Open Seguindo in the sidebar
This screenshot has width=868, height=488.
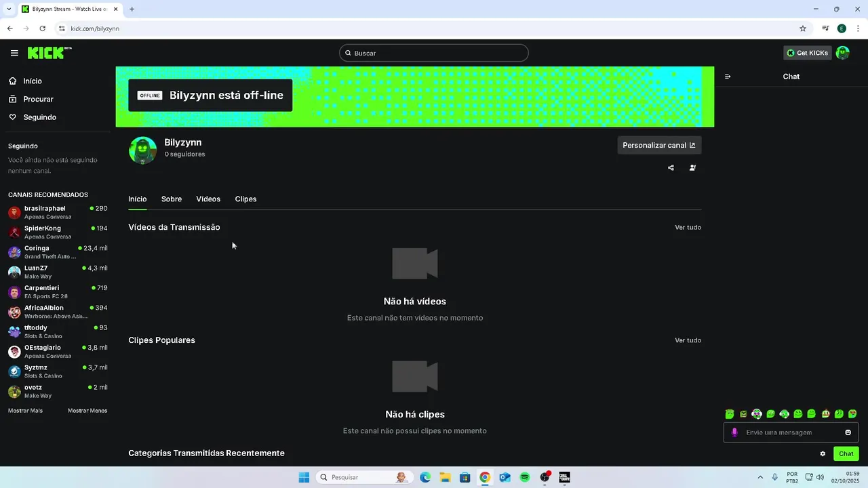(x=39, y=117)
